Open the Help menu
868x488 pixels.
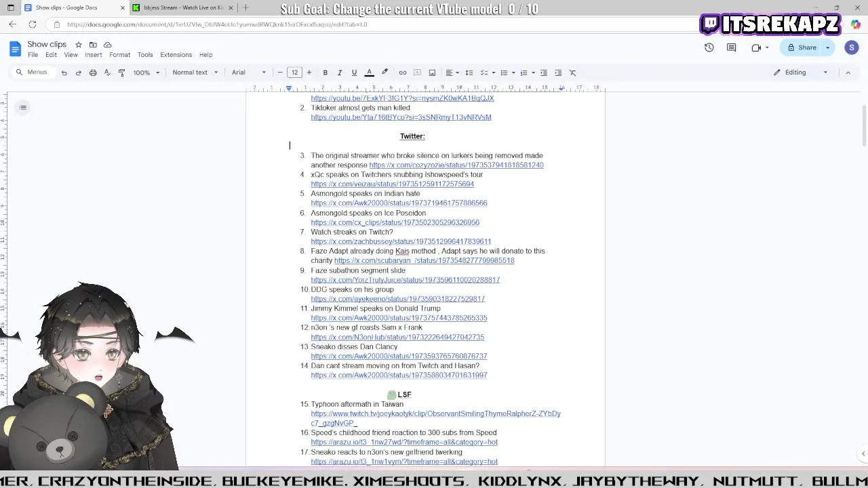click(x=205, y=55)
